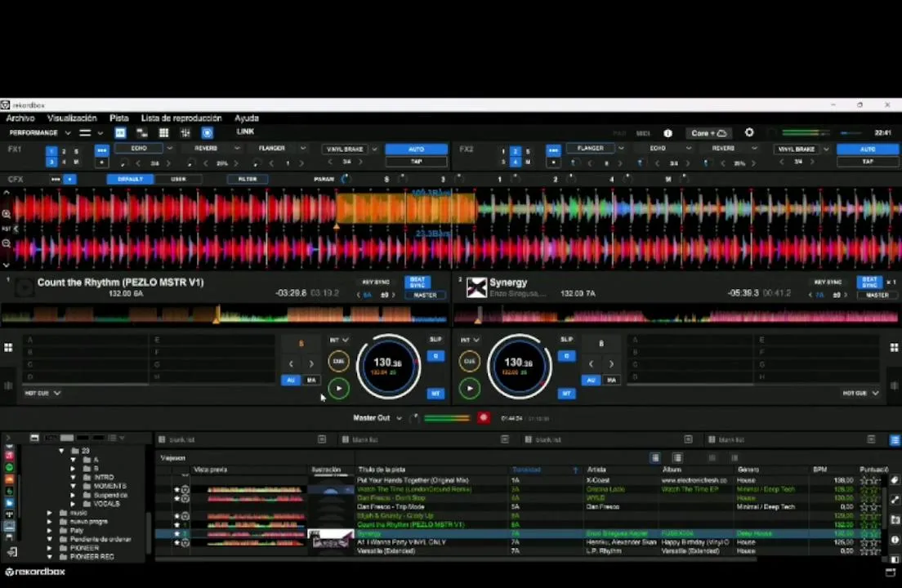Zoom out waveform magnifier icon
902x588 pixels.
[x=7, y=243]
